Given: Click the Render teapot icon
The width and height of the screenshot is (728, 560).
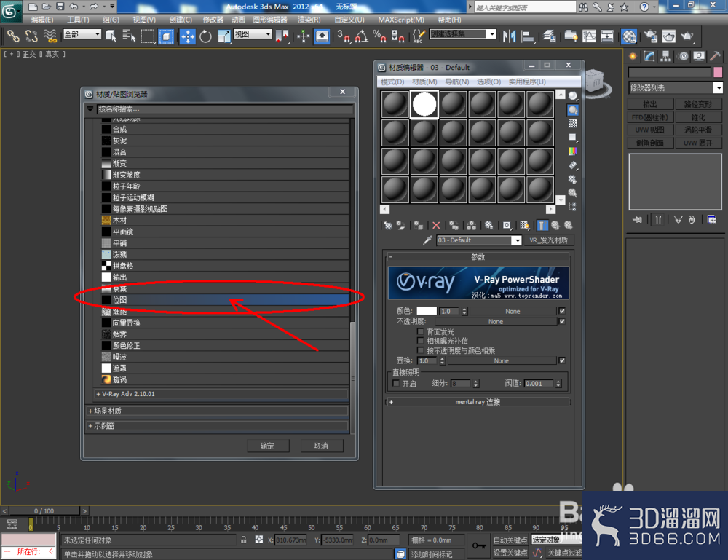Looking at the screenshot, I should (x=688, y=36).
